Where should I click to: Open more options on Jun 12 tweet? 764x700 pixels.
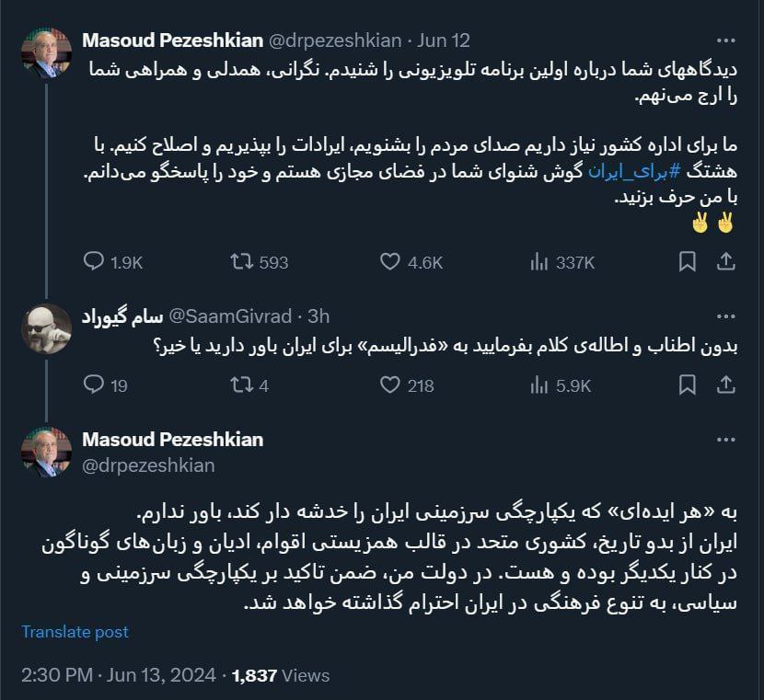pos(725,40)
